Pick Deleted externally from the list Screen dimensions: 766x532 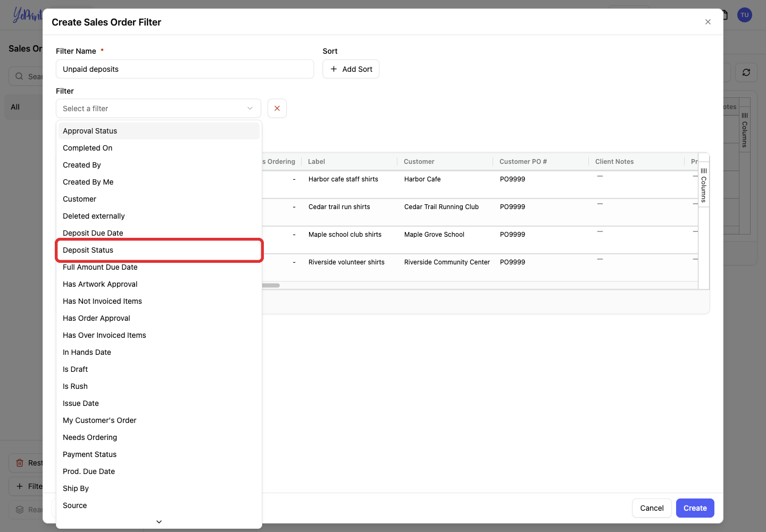pos(159,216)
